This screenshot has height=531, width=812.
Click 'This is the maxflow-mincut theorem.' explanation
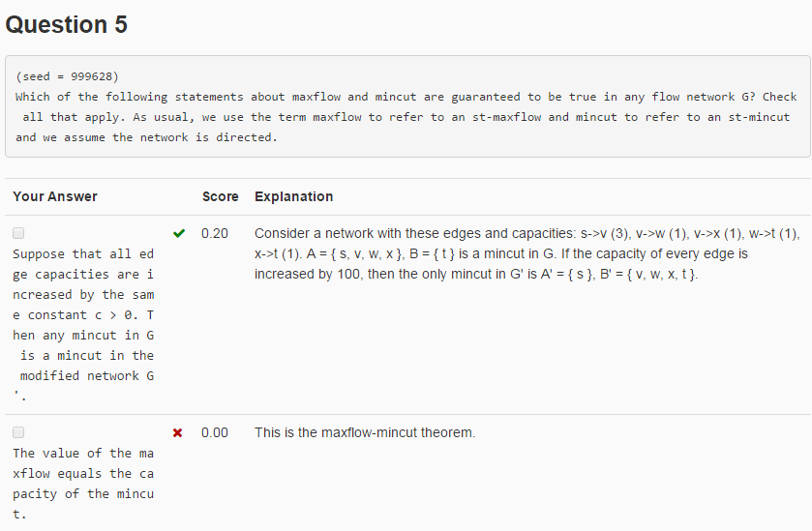[365, 432]
